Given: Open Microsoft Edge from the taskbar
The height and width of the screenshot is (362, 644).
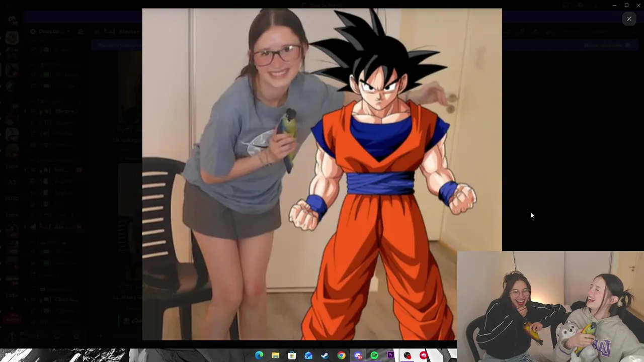Looking at the screenshot, I should 259,355.
